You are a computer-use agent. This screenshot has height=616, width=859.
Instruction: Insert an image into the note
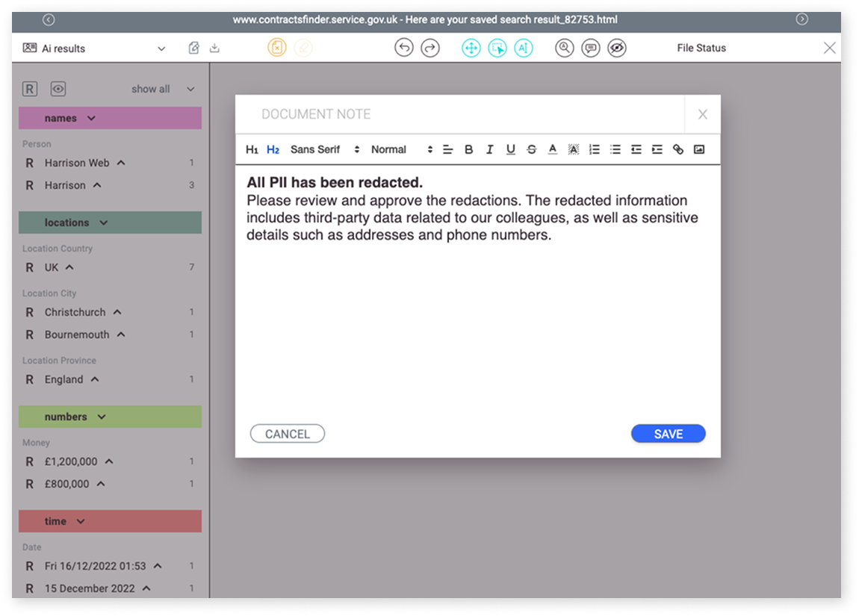[x=698, y=149]
